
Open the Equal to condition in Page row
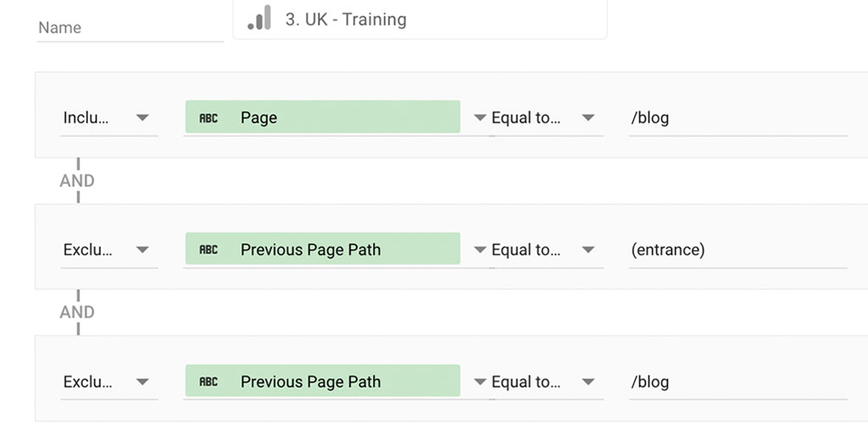(537, 118)
